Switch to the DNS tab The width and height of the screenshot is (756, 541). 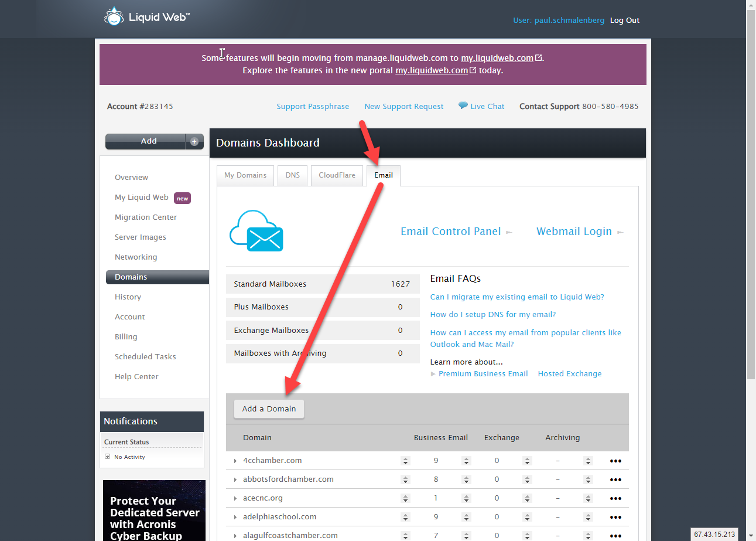coord(292,175)
